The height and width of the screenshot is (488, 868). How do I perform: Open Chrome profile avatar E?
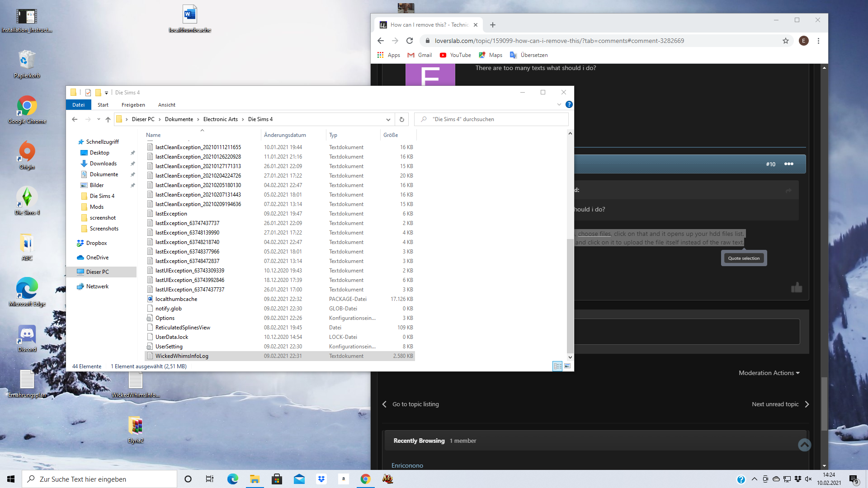[x=803, y=41]
